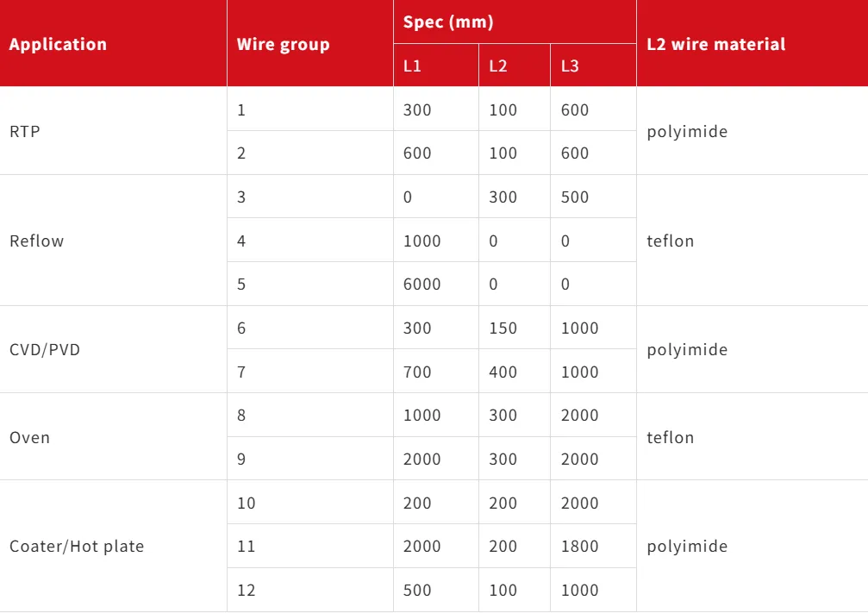The width and height of the screenshot is (868, 613).
Task: Select the Oven application cell
Action: point(30,438)
